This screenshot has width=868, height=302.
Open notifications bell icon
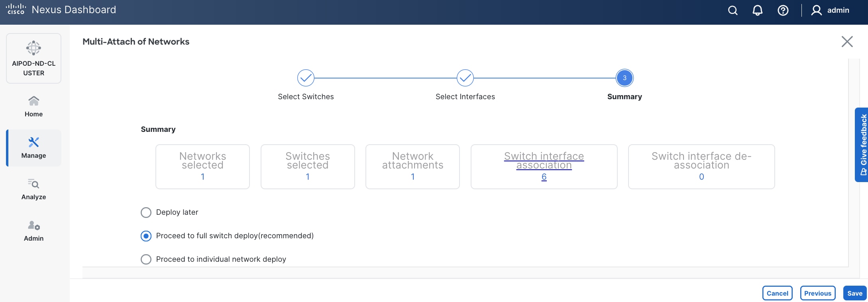757,10
